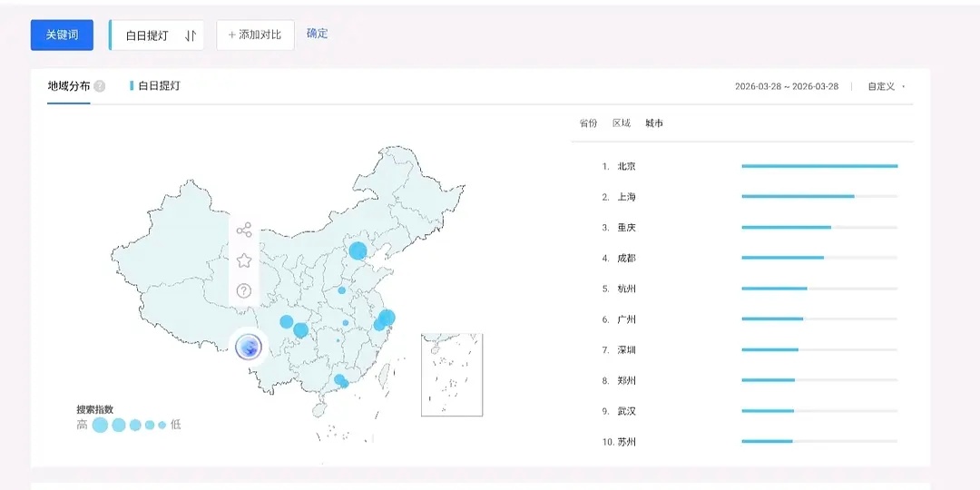This screenshot has height=490, width=980.
Task: Click help icon beside 地域分布
Action: 100,86
